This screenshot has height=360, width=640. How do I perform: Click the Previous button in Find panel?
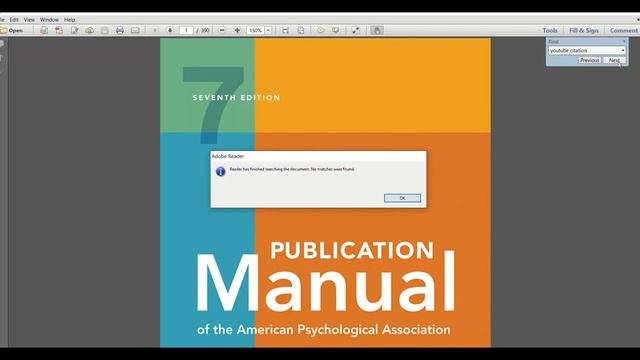[589, 60]
